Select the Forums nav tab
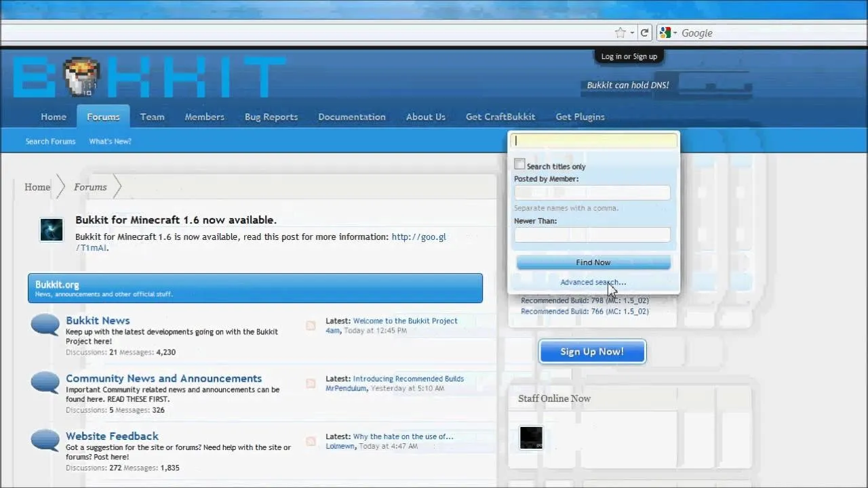This screenshot has width=868, height=488. [103, 117]
